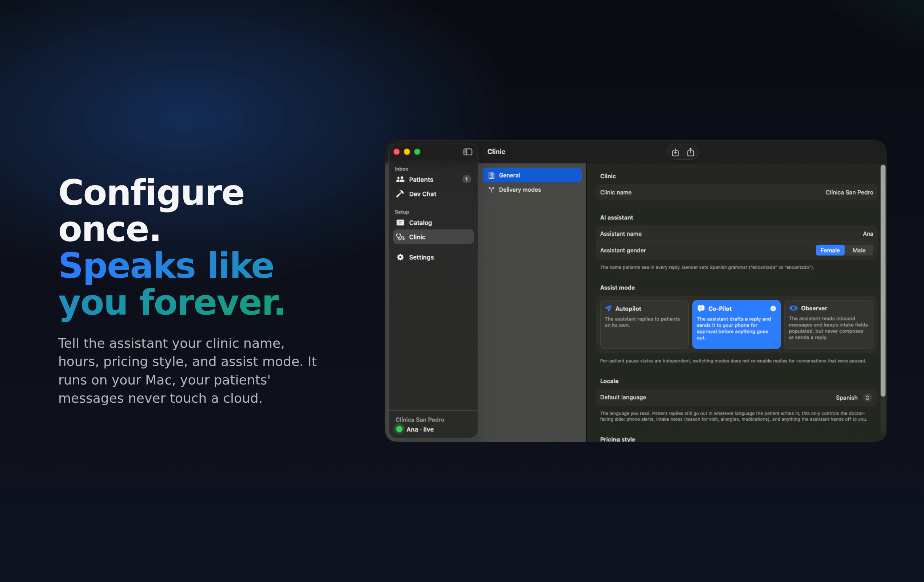The image size is (924, 582).
Task: Click the share/export icon in the toolbar
Action: click(690, 152)
